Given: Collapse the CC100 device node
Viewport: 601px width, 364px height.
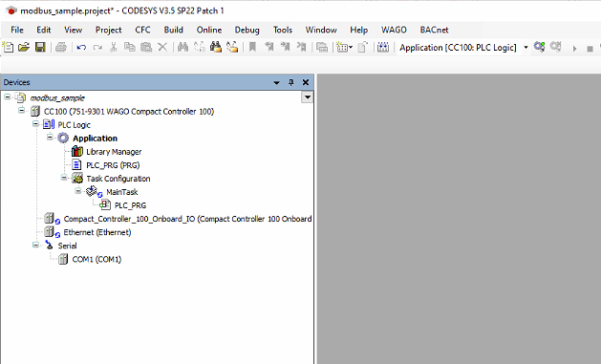Looking at the screenshot, I should (x=21, y=111).
